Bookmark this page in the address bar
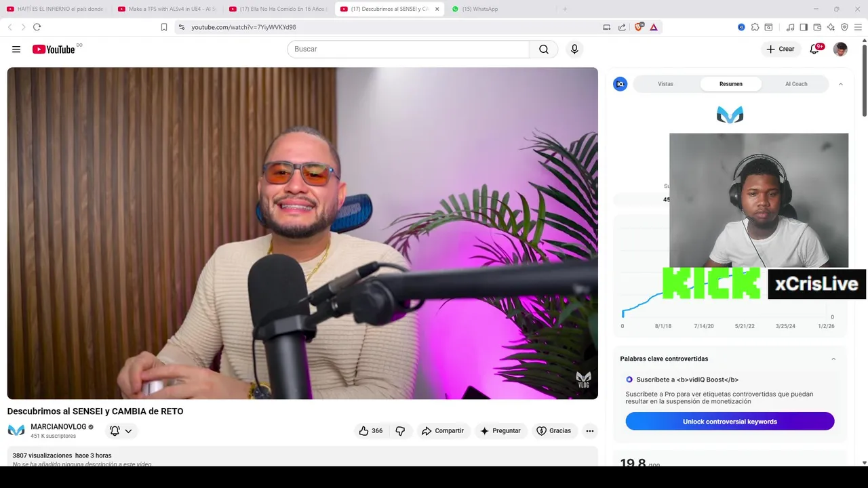Screen dimensions: 868x488 pyautogui.click(x=164, y=27)
